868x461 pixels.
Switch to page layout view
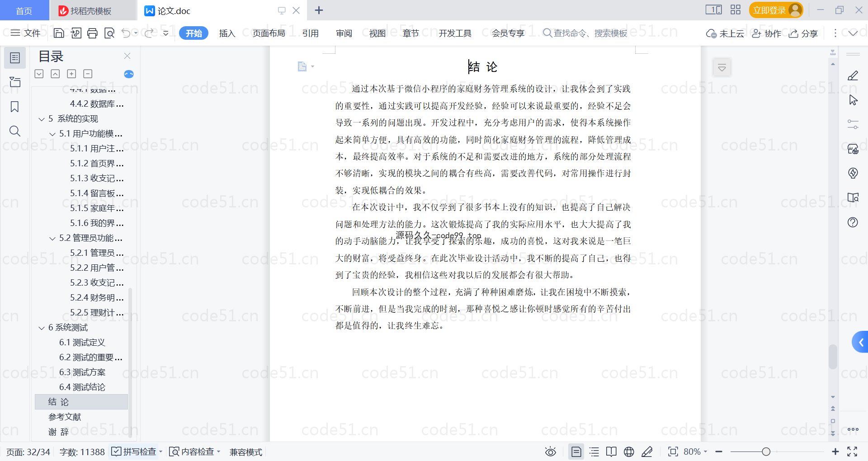(576, 452)
